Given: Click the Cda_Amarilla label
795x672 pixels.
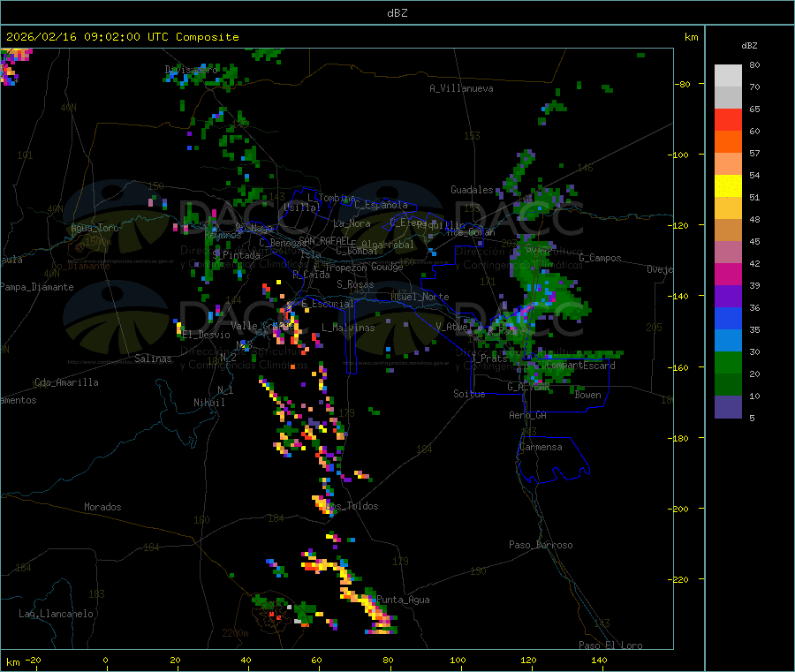Looking at the screenshot, I should tap(66, 382).
